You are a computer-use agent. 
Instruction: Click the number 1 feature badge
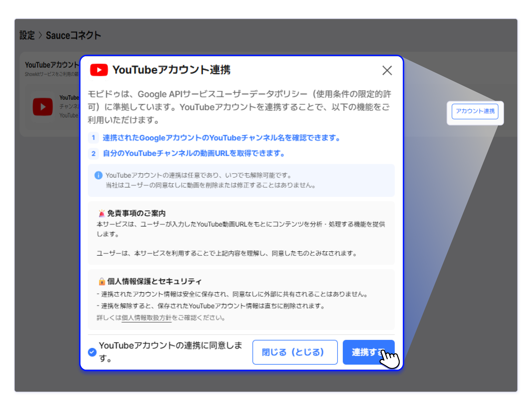(93, 138)
